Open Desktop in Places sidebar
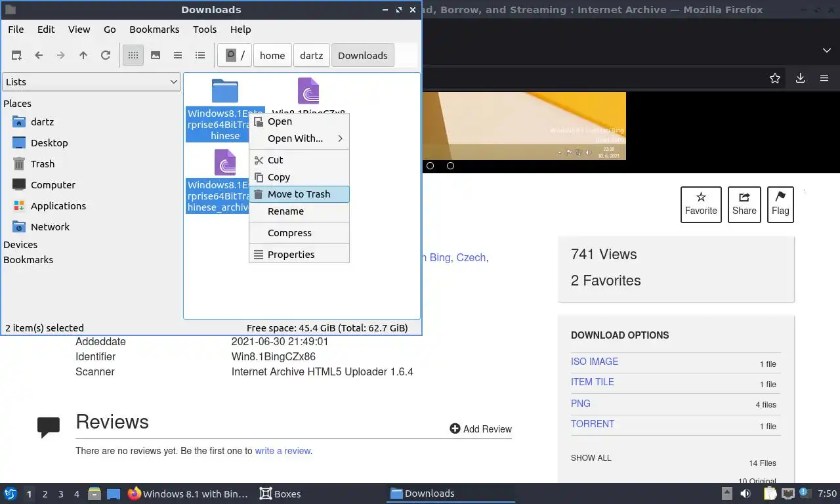840x504 pixels. coord(49,143)
